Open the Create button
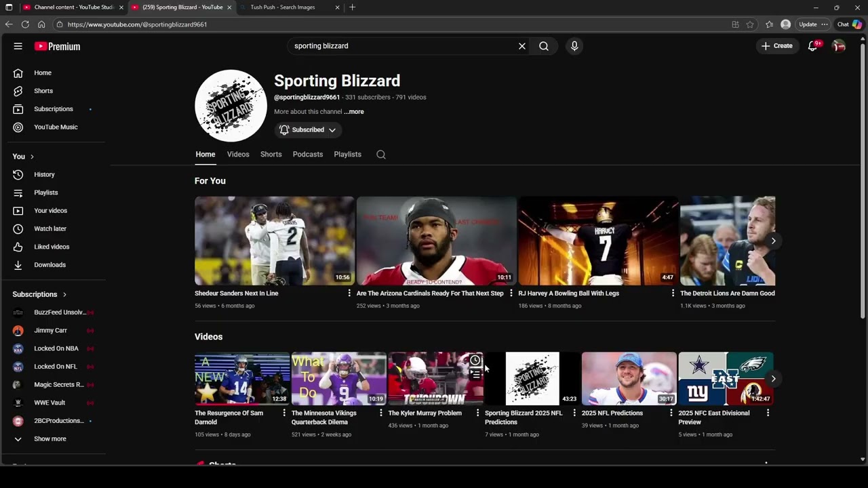This screenshot has height=488, width=868. (x=777, y=46)
